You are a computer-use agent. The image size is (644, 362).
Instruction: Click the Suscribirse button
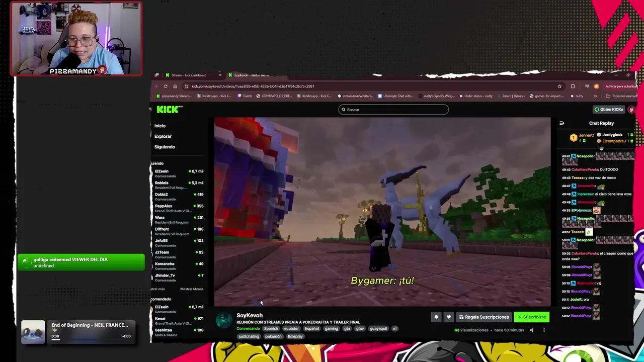coord(531,317)
